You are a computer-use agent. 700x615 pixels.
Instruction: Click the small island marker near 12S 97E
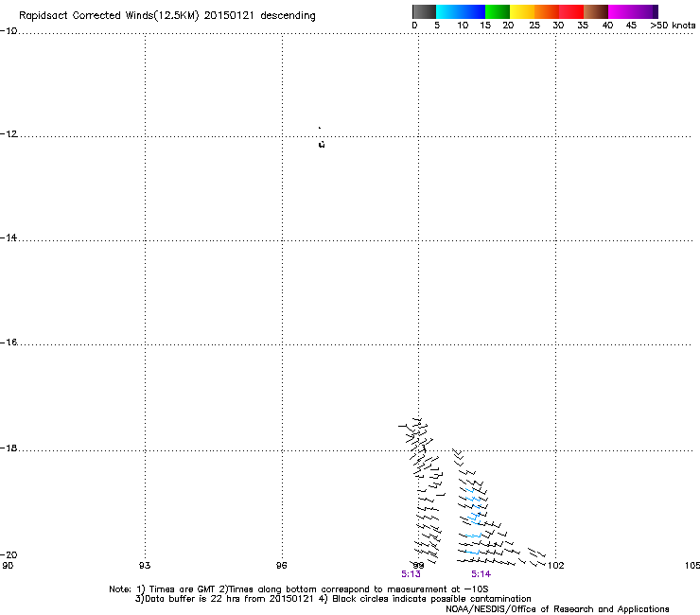point(322,144)
